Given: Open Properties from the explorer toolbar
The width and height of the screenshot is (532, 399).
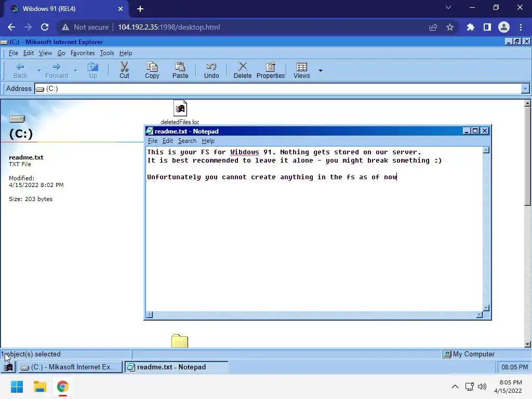Looking at the screenshot, I should click(270, 71).
